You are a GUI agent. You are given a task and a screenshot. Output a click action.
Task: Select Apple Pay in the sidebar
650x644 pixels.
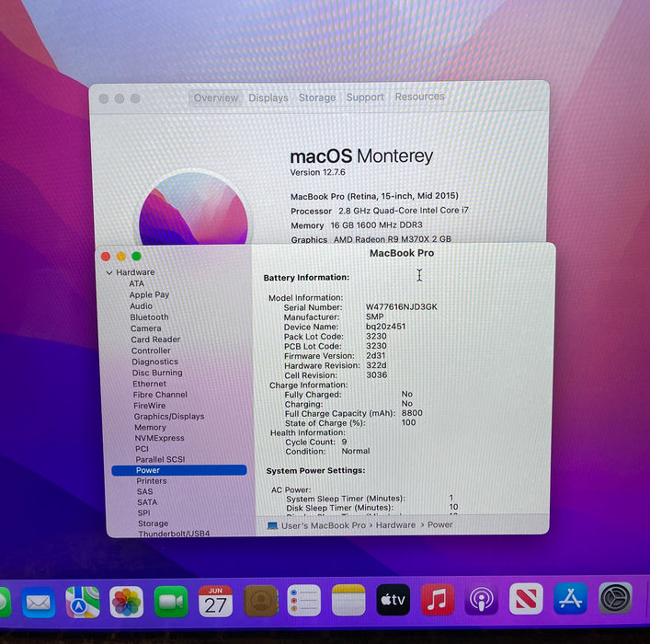coord(149,294)
